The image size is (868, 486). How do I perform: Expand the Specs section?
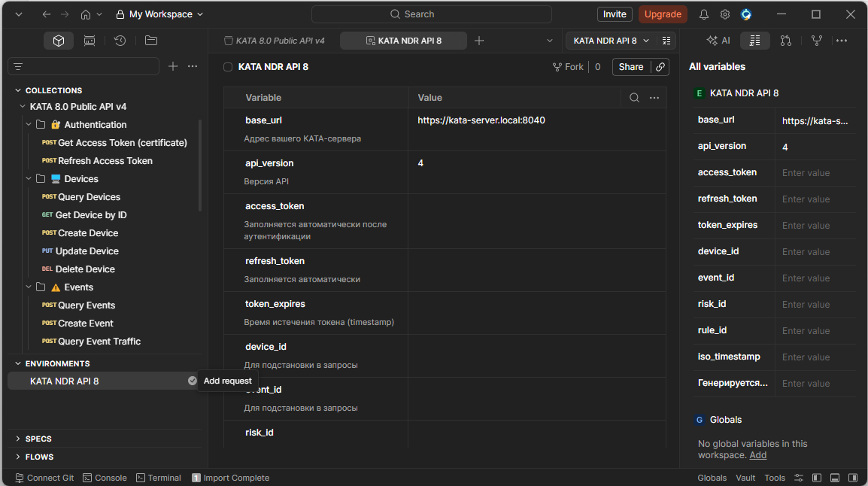18,439
